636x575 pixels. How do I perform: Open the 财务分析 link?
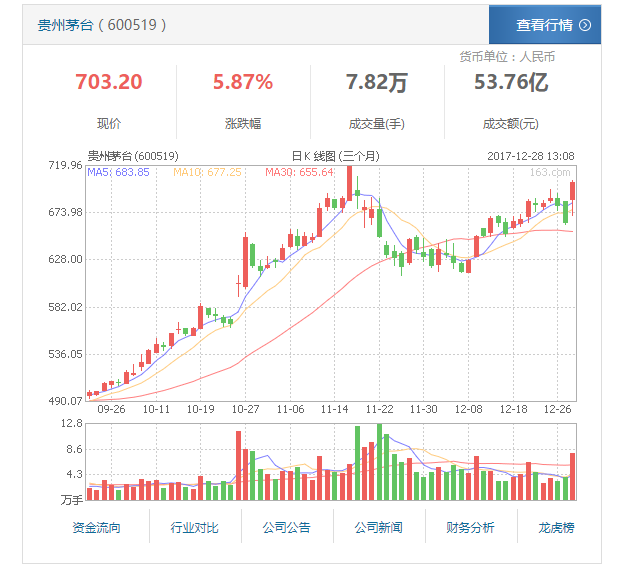(x=470, y=527)
